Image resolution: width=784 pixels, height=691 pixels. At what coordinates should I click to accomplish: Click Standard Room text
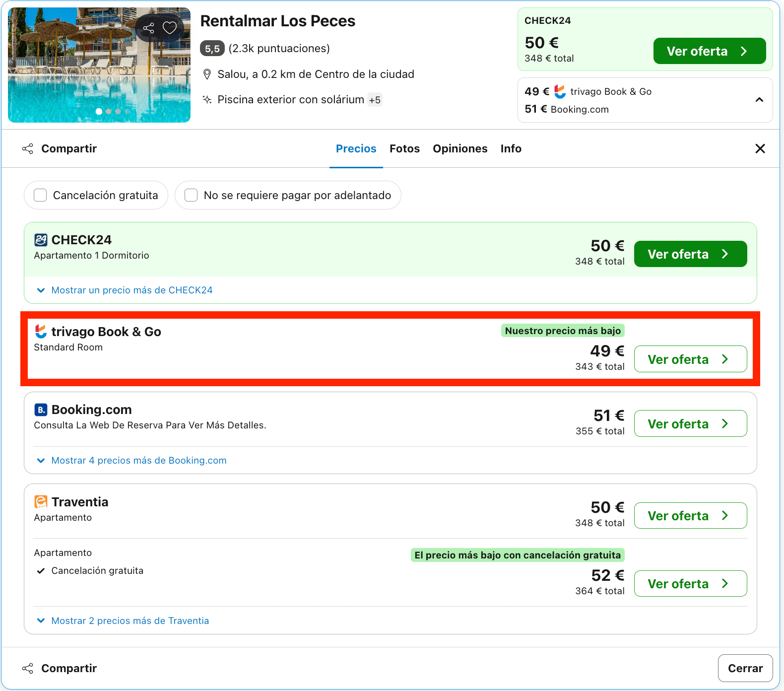click(x=68, y=347)
